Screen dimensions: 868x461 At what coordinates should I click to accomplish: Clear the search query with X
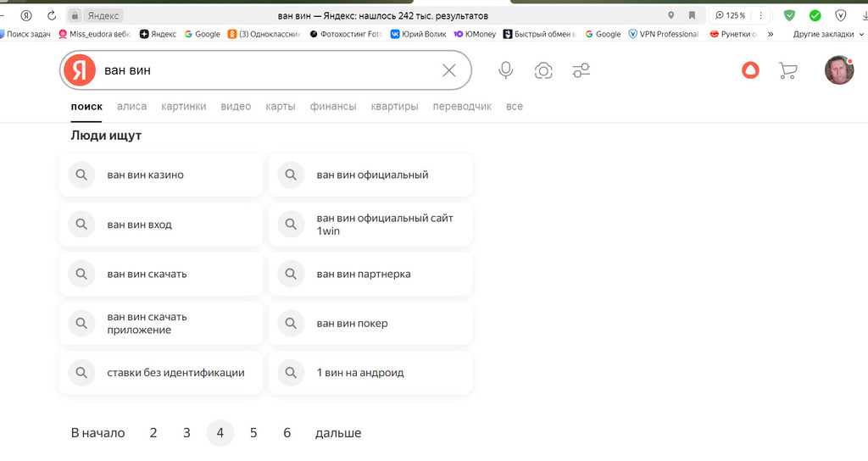(449, 70)
